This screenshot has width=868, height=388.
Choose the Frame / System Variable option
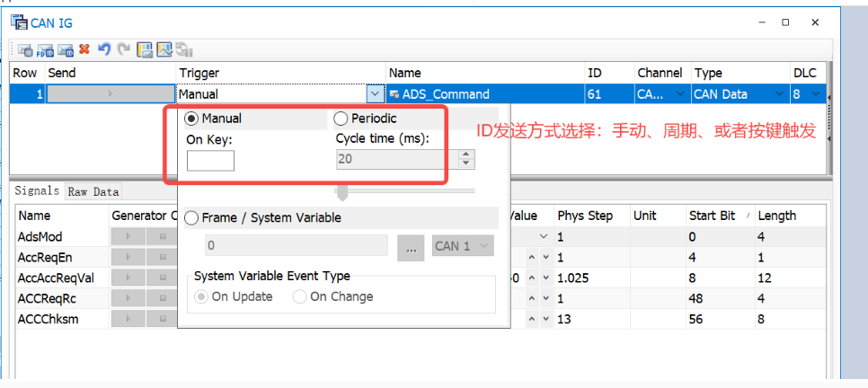tap(191, 217)
